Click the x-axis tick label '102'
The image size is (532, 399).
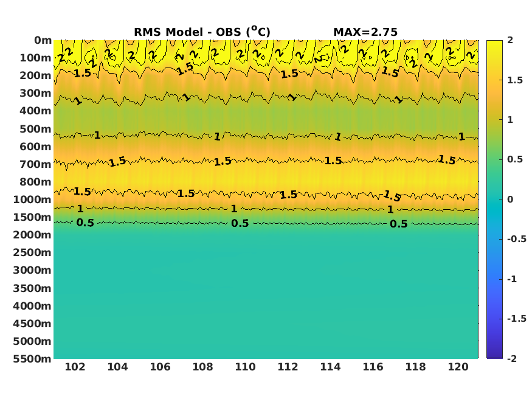point(75,367)
